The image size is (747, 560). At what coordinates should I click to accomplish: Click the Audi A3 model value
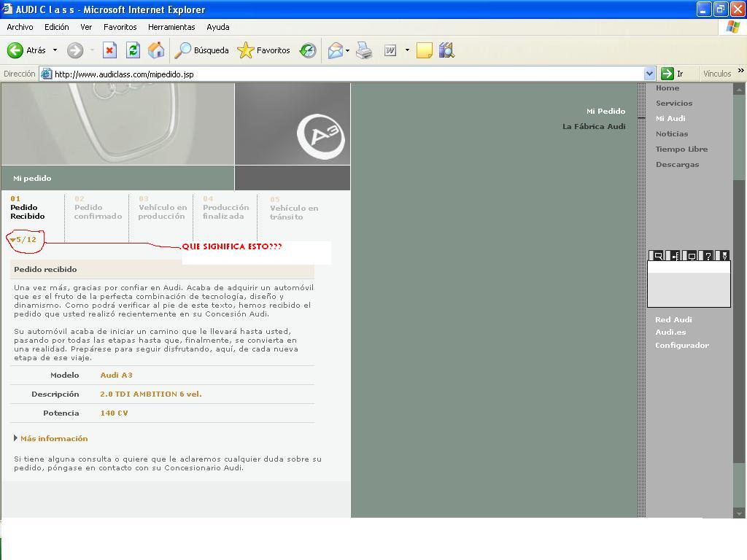(116, 376)
